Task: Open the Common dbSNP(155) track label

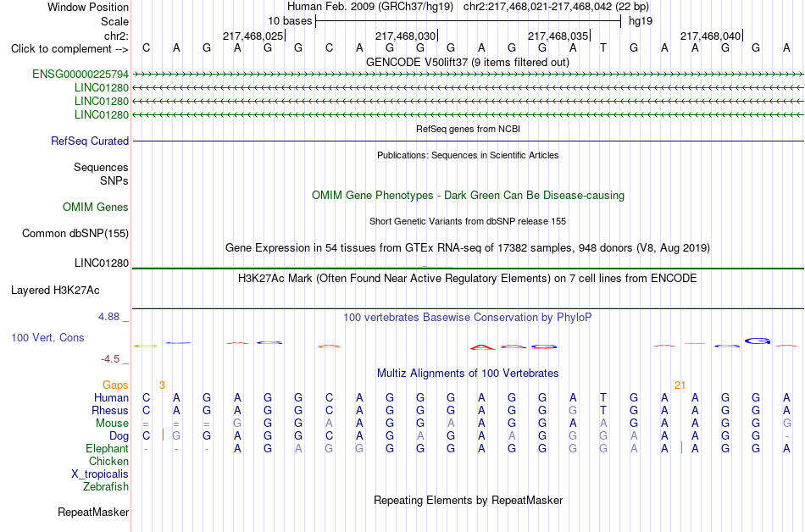Action: pyautogui.click(x=75, y=234)
